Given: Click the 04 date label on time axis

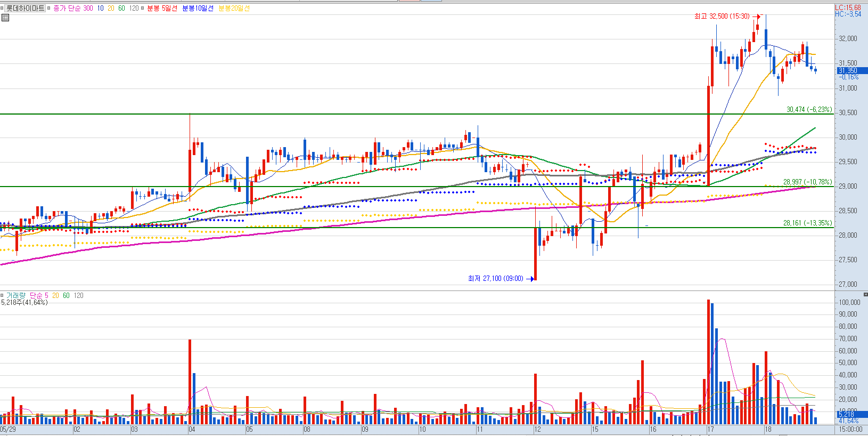Looking at the screenshot, I should 192,429.
